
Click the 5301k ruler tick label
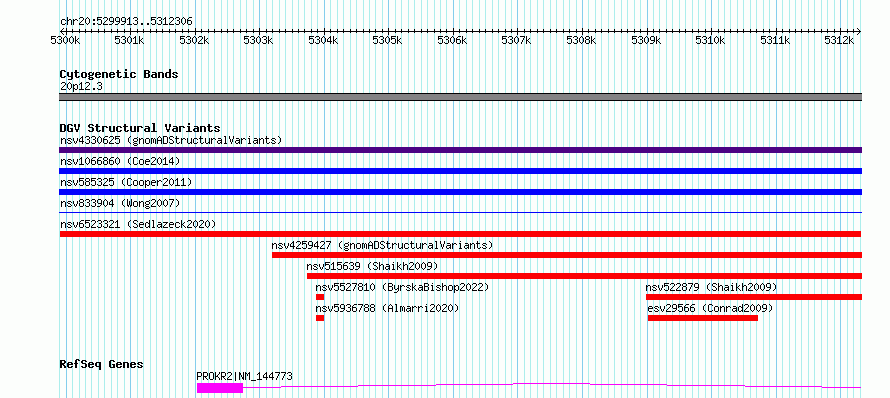(130, 40)
